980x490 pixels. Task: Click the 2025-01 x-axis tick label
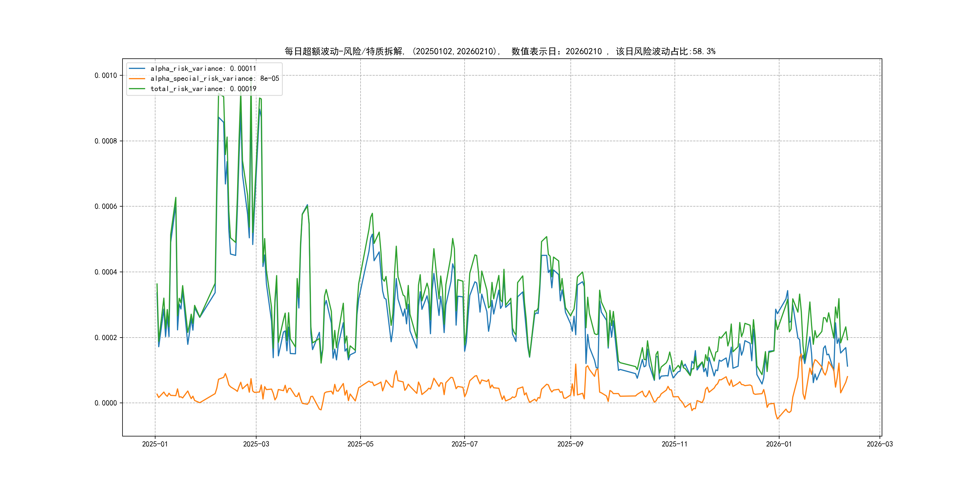[155, 444]
